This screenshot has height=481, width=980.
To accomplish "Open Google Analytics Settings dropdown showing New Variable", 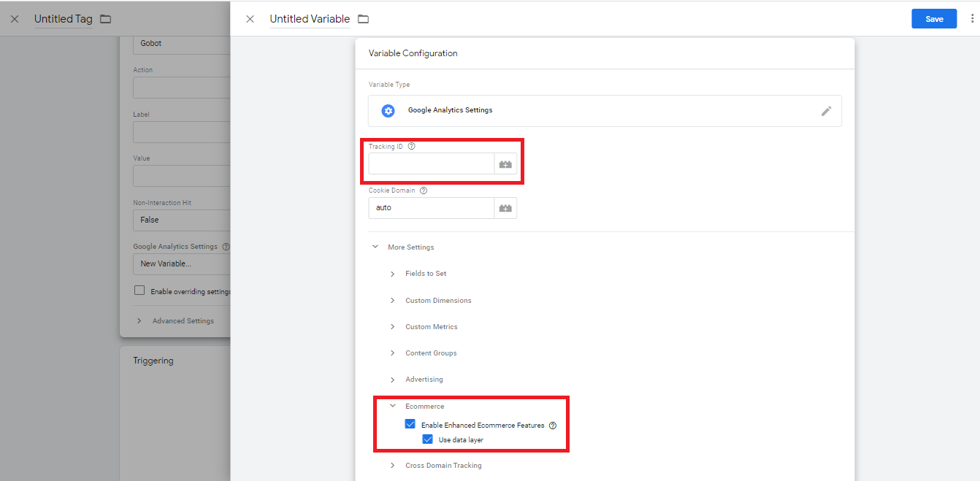I will click(x=182, y=263).
